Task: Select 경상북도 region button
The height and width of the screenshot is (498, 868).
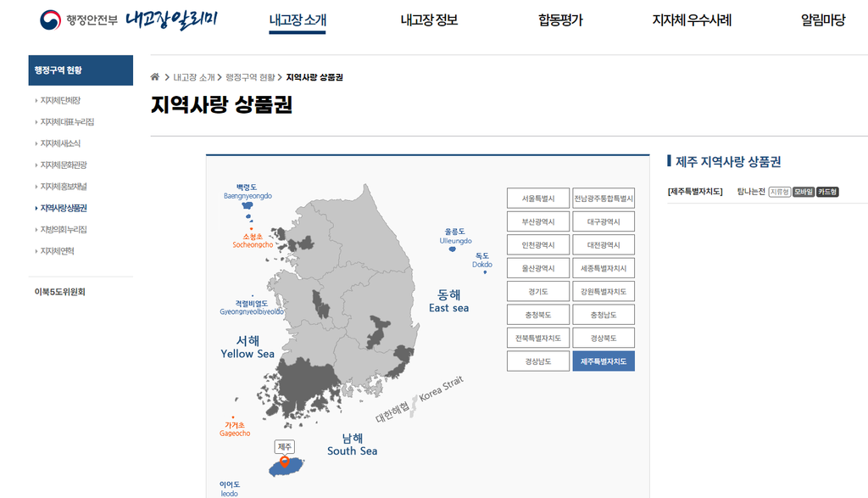Action: coord(604,338)
